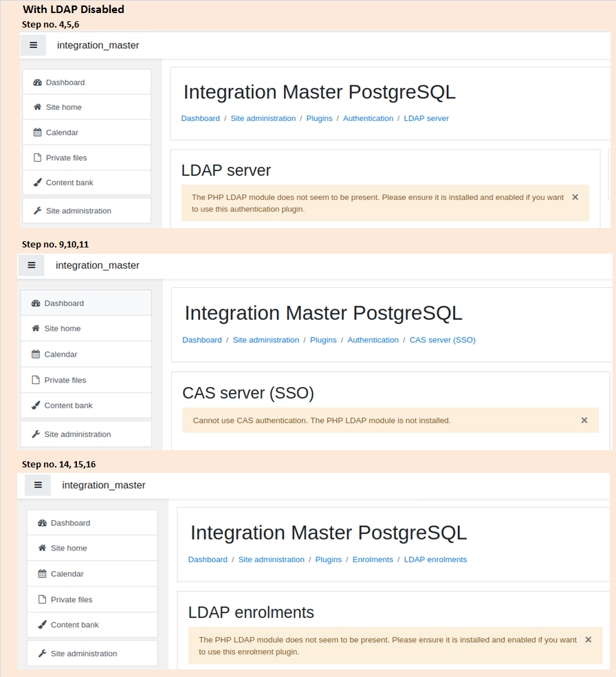Click Dashboard breadcrumb in LDAP server page

pyautogui.click(x=201, y=118)
